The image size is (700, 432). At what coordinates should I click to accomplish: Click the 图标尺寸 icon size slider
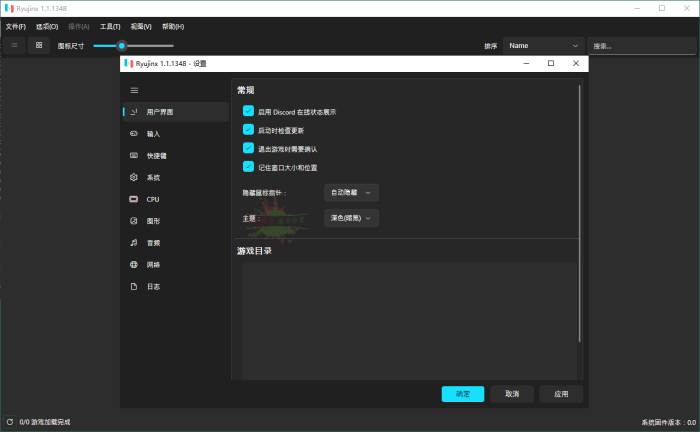133,46
